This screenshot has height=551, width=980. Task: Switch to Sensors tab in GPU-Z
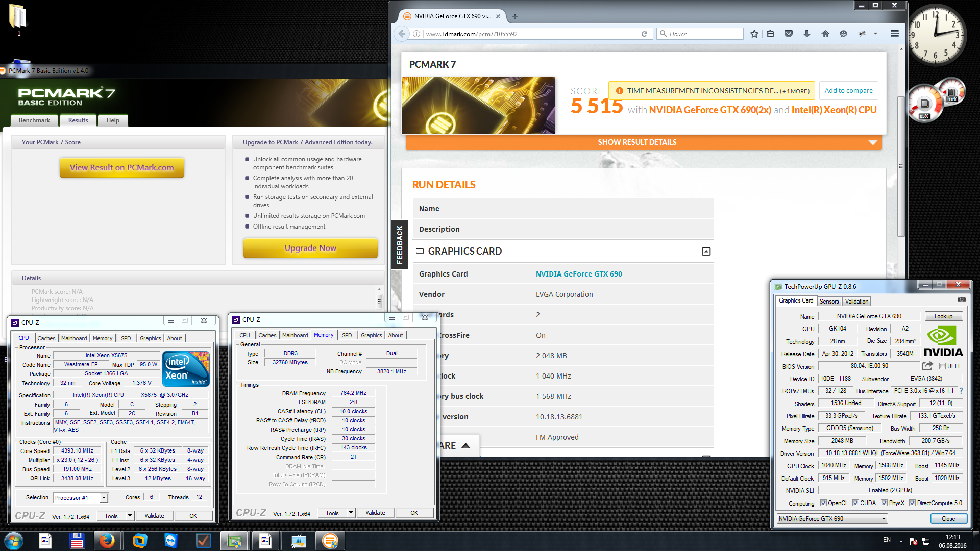829,302
